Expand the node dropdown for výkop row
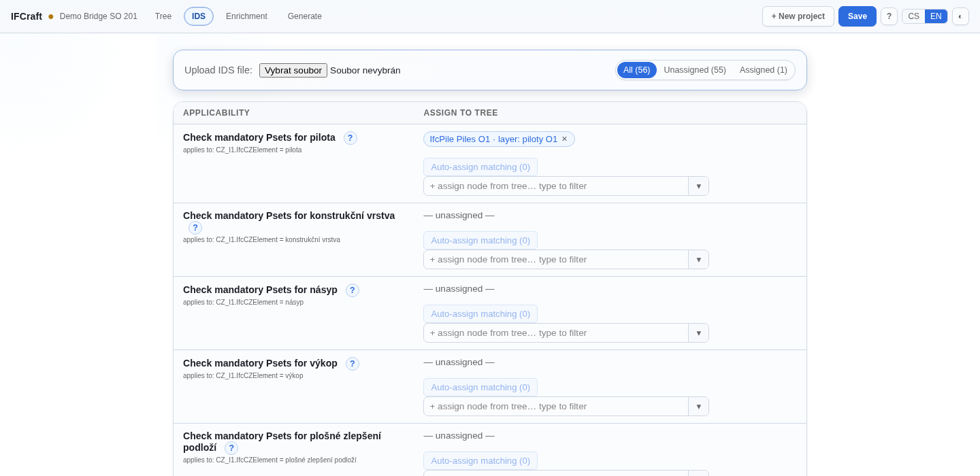Screen dimensions: 980x476 pos(699,407)
